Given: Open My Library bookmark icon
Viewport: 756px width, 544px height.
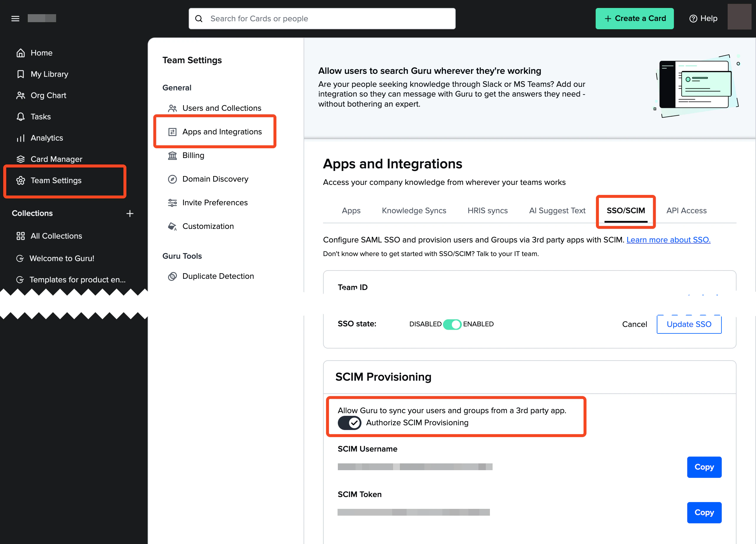Looking at the screenshot, I should (x=21, y=74).
